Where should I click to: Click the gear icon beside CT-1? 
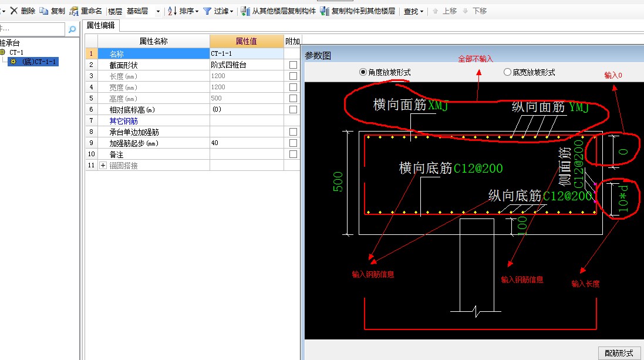[x=3, y=52]
